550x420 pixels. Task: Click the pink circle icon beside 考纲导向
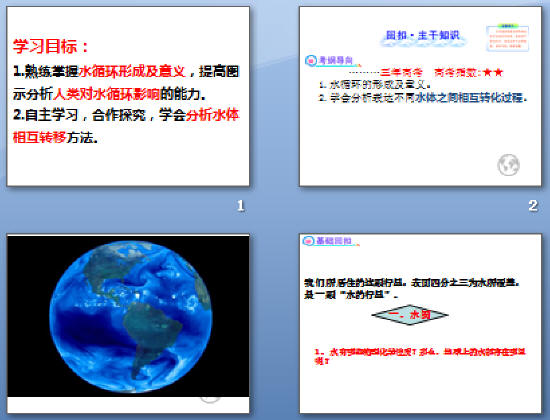(310, 61)
